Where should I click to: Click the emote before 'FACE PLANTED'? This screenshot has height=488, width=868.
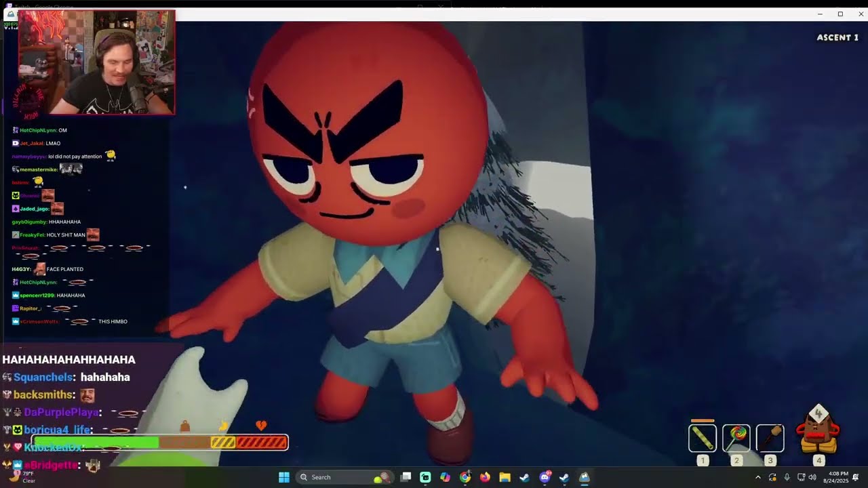[39, 269]
